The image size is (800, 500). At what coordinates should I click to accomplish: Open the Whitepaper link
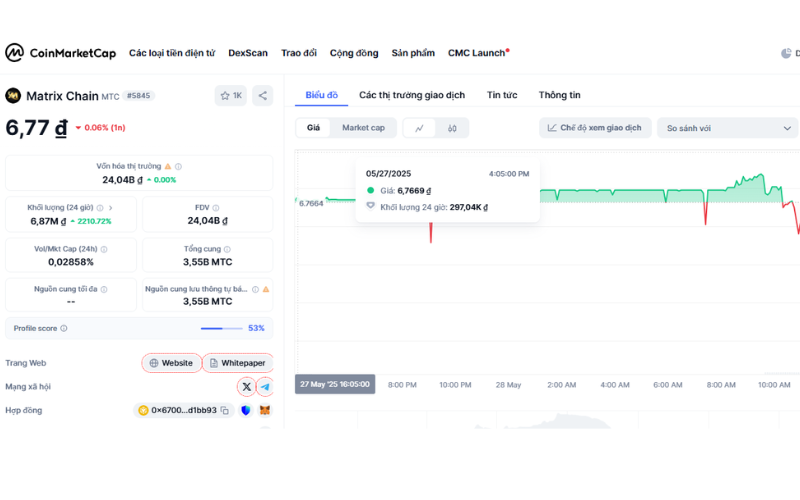238,363
